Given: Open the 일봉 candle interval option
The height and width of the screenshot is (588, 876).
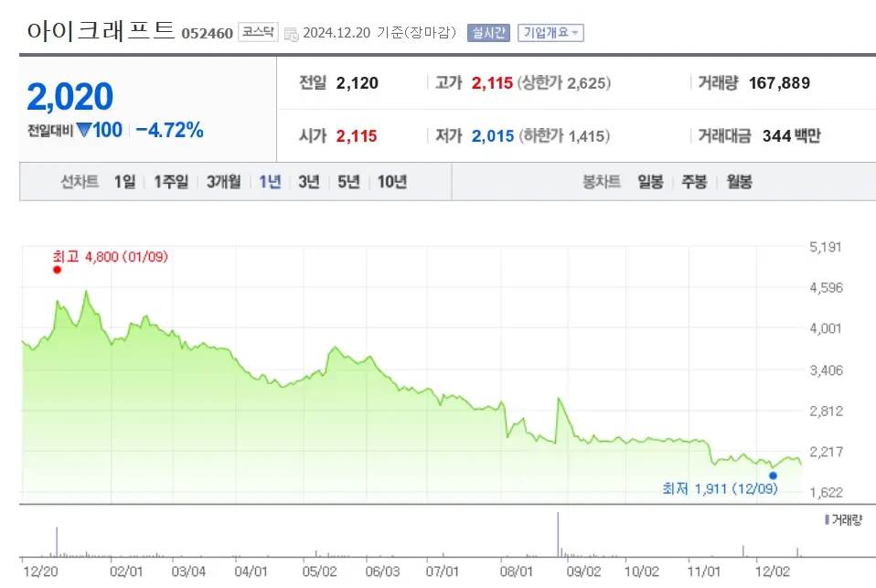Looking at the screenshot, I should [651, 181].
